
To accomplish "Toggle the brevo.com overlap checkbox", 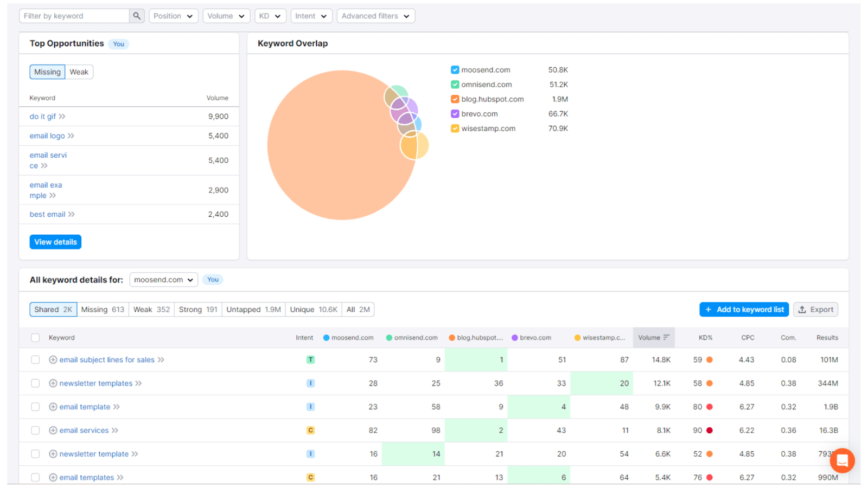I will [455, 114].
